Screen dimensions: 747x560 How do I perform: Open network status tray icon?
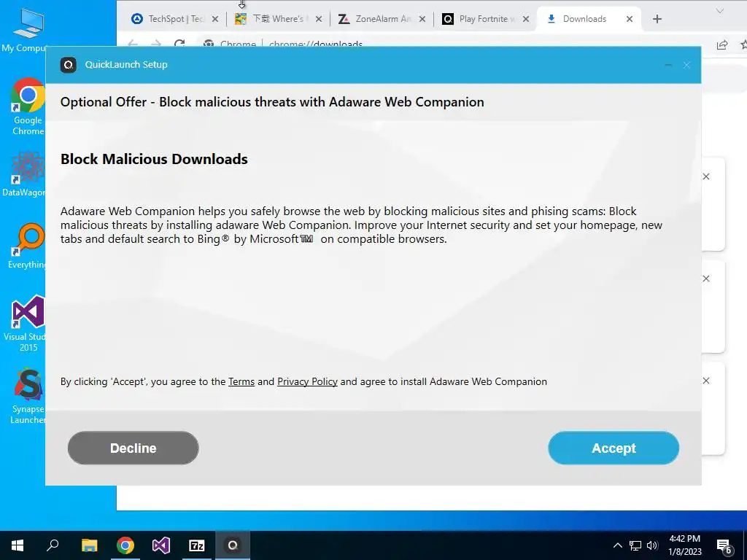point(635,545)
